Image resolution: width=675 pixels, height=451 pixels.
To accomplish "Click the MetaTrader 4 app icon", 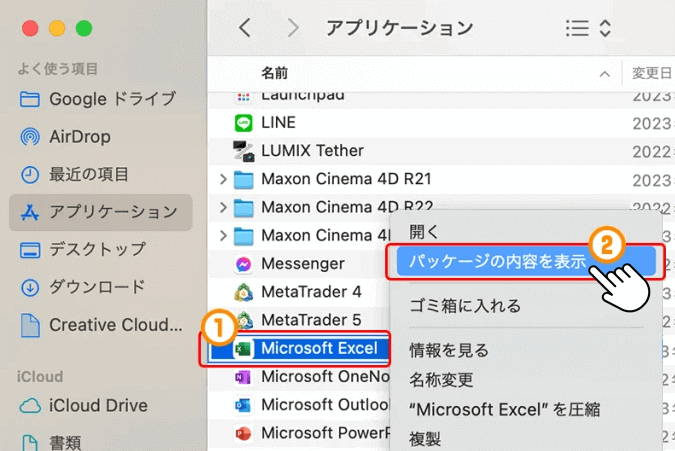I will click(244, 292).
